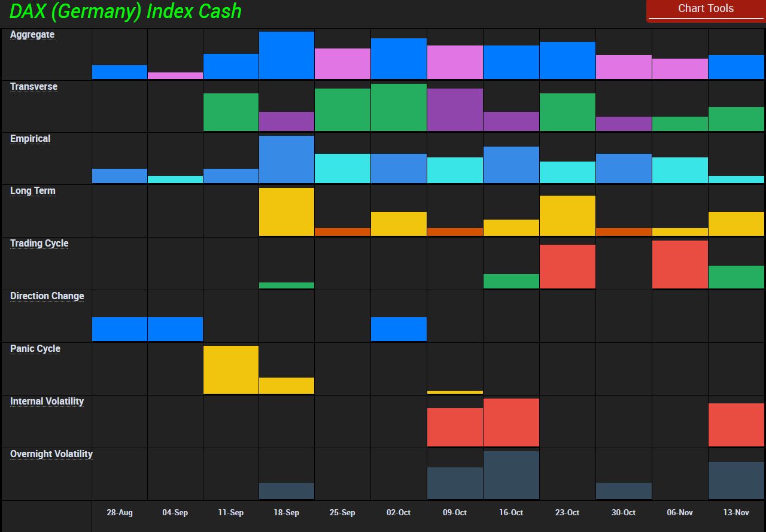Click the Overnight Volatility bar for 18-Sep
This screenshot has height=532, width=766.
click(x=287, y=491)
